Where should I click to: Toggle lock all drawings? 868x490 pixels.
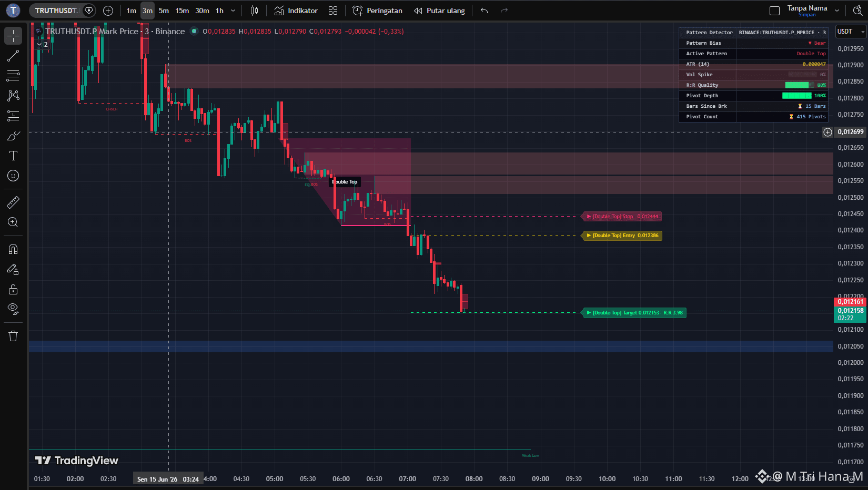tap(13, 289)
